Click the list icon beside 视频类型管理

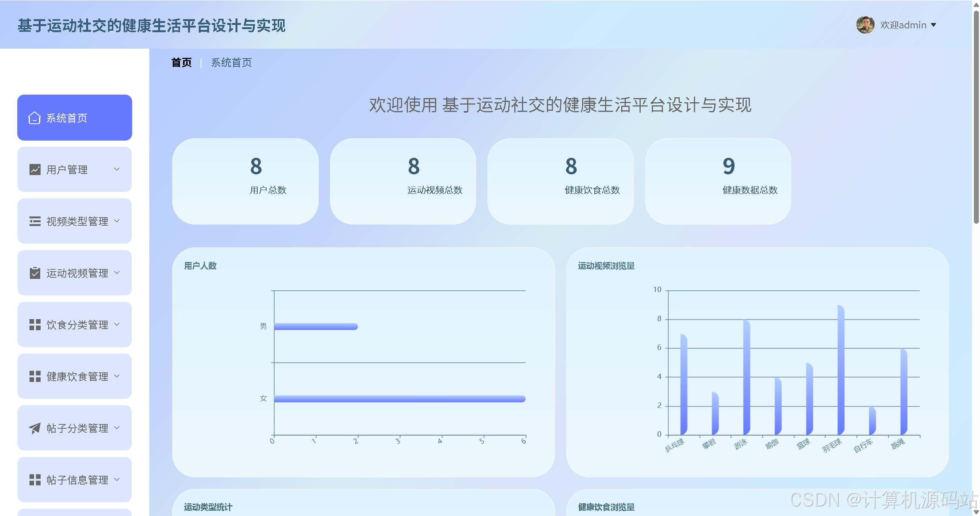(35, 221)
